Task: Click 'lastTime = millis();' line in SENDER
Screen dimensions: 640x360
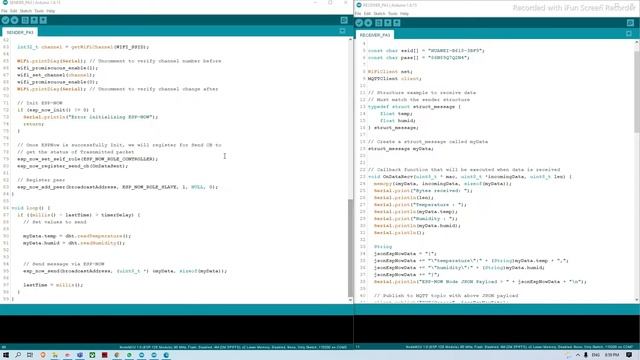Action: 53,285
